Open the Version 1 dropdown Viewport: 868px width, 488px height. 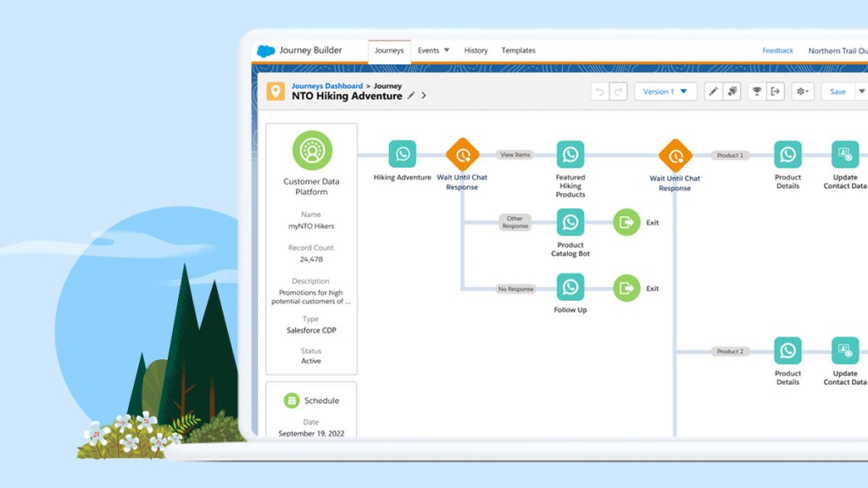tap(665, 91)
